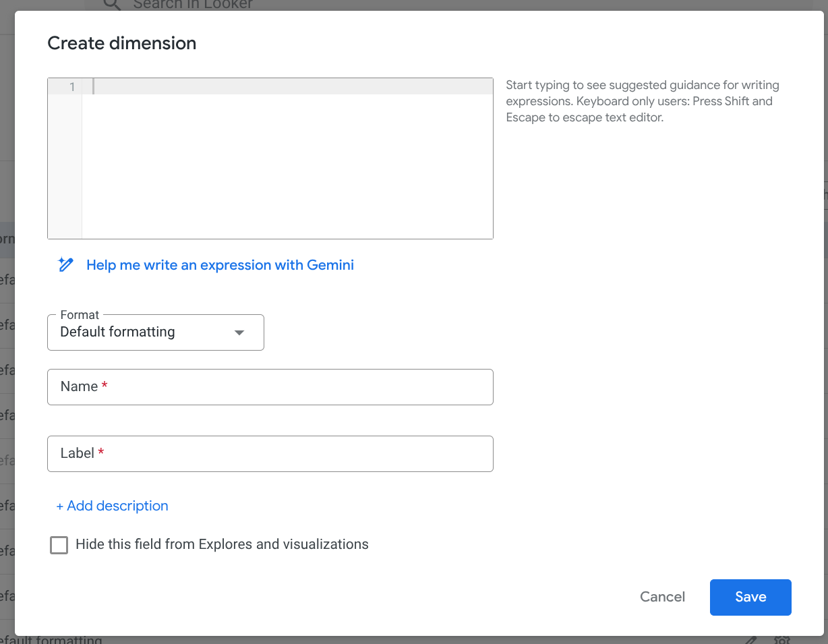Click the pencil edit icon below the dialog

point(750,639)
